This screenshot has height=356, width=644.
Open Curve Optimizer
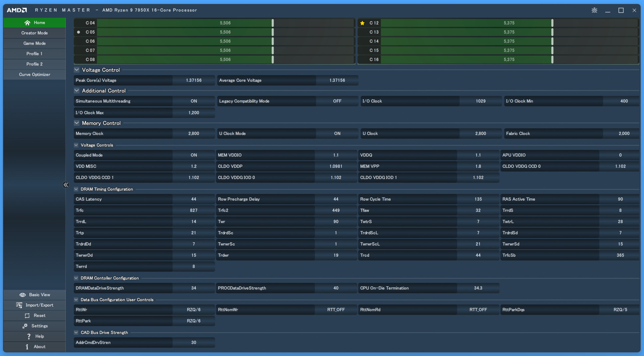coord(35,74)
